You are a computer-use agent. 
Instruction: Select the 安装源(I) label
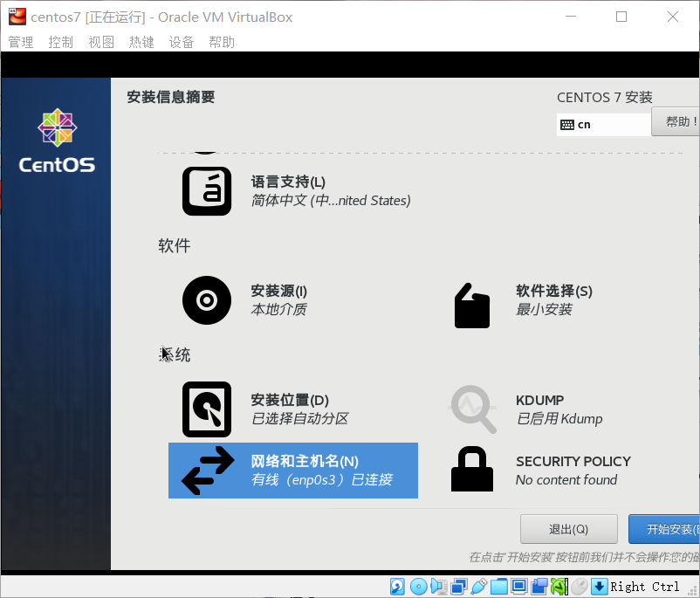pos(279,291)
